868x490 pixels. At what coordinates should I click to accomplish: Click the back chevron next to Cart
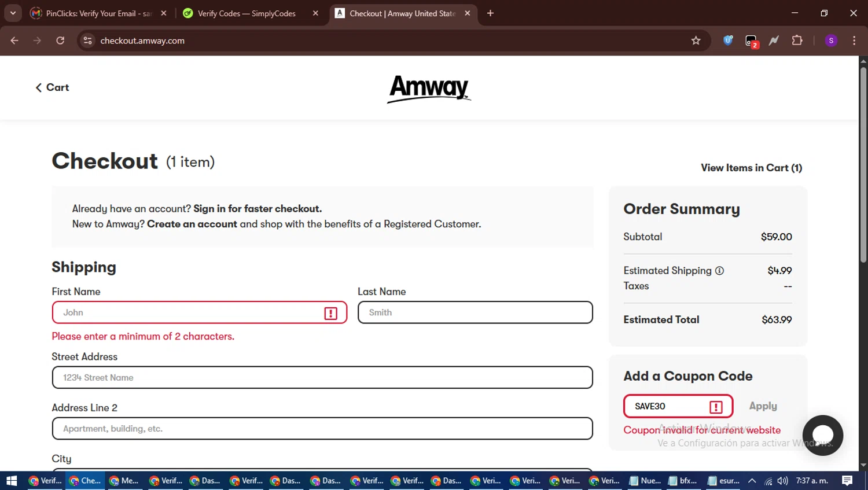click(39, 87)
